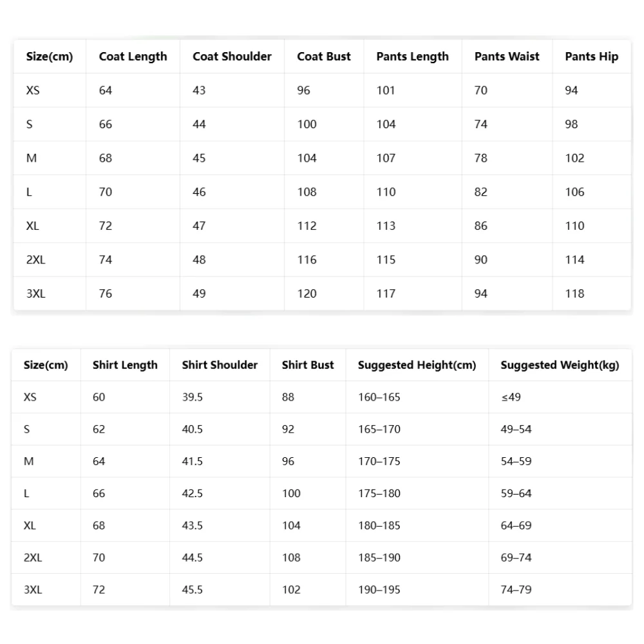Select the Shirt Shoulder header cell

(220, 365)
